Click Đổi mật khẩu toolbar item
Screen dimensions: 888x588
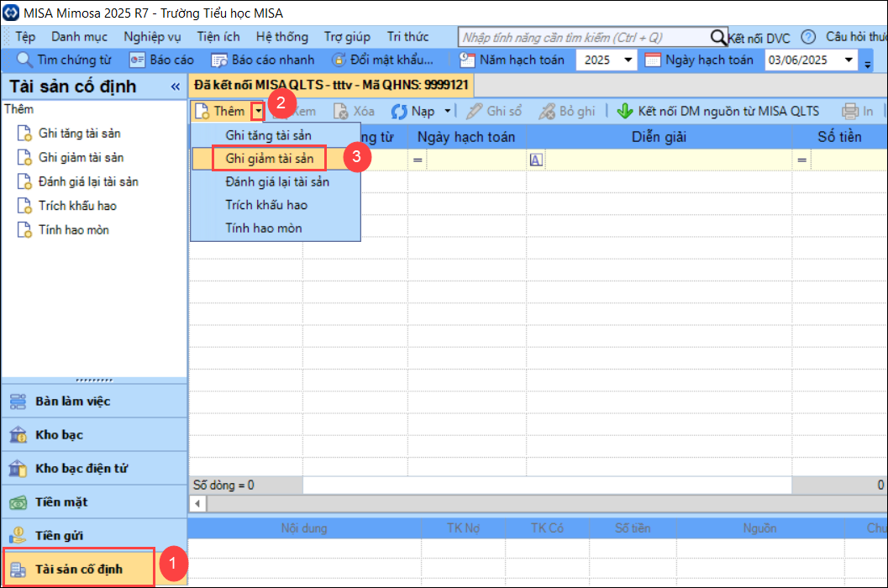click(x=382, y=60)
